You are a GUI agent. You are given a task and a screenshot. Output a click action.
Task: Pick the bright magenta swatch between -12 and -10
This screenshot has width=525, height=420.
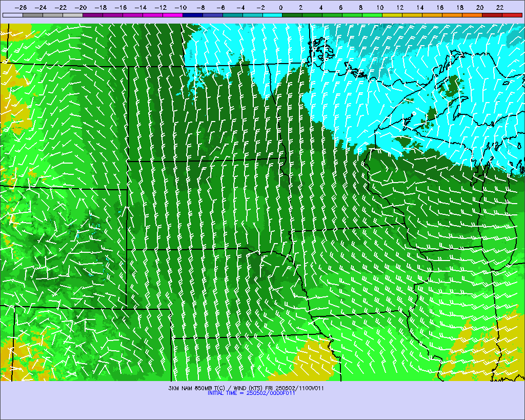173,15
